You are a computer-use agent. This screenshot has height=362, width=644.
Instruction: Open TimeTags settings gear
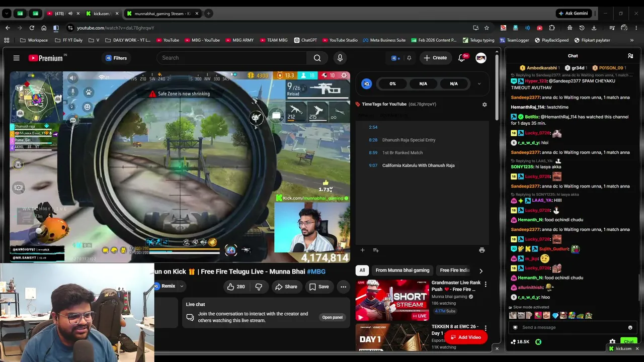coord(485,105)
